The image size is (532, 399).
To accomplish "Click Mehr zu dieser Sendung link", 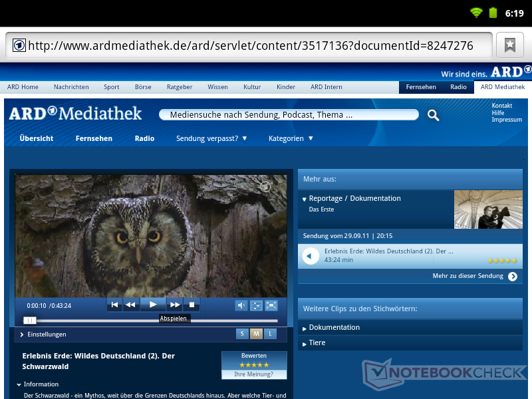I will coord(468,276).
